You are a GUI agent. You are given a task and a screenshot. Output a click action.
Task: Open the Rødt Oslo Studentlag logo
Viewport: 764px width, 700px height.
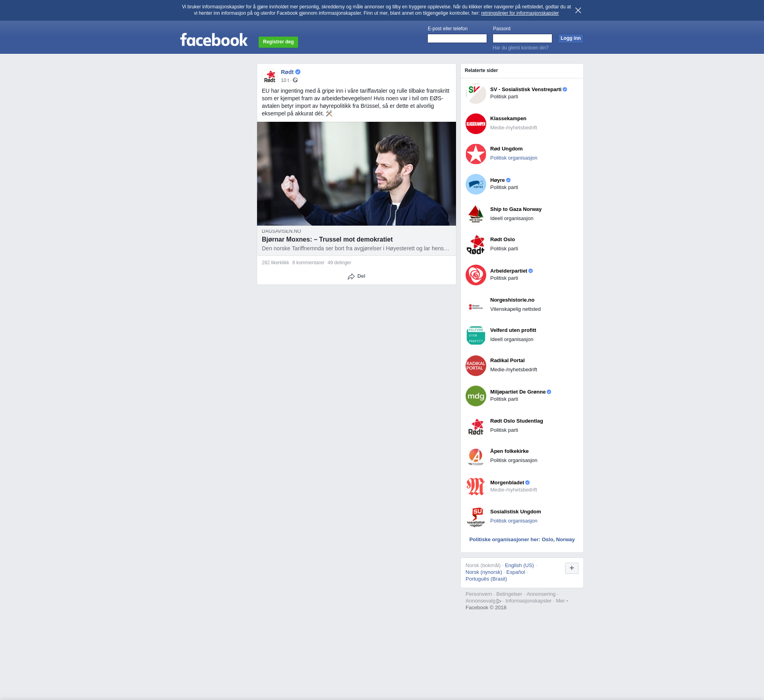click(x=476, y=426)
